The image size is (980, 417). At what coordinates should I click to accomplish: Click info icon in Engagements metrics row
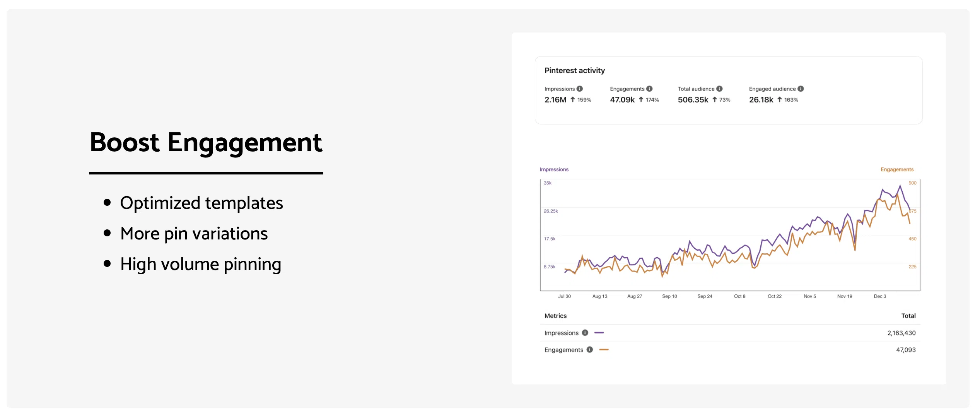click(x=589, y=350)
